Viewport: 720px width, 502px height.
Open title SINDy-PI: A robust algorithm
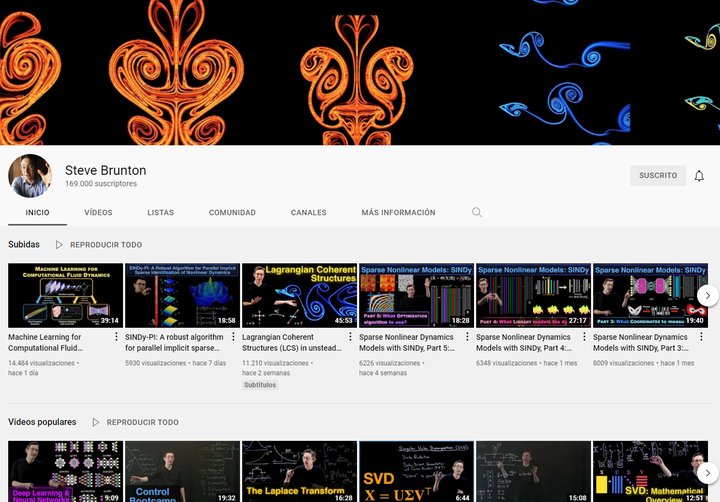point(174,342)
